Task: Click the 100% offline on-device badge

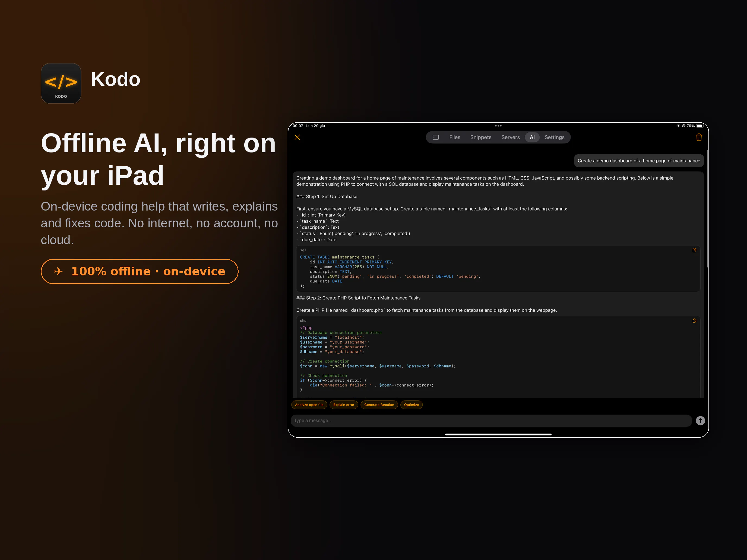Action: (140, 271)
